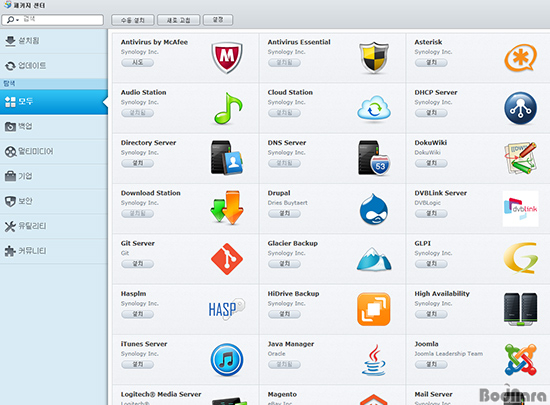Click the iTunes Server blue music icon
Screen dimensions: 550x405
227,360
